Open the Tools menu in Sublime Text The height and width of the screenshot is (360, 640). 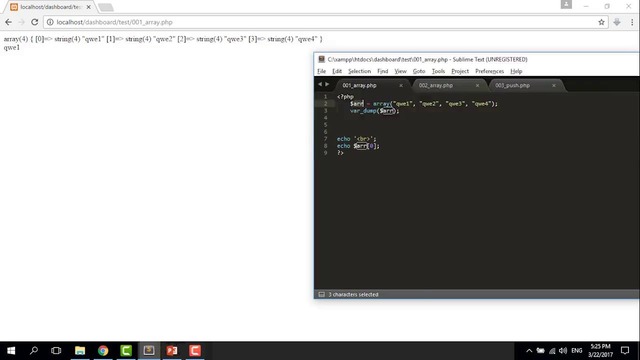(x=438, y=71)
